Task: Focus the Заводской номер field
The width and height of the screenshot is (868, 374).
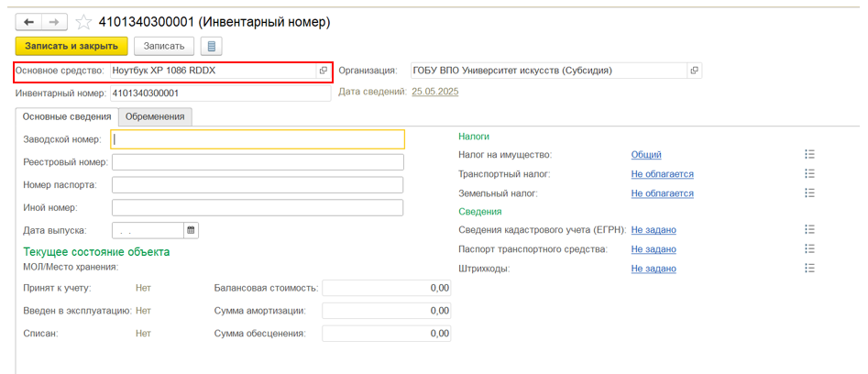Action: pos(258,139)
